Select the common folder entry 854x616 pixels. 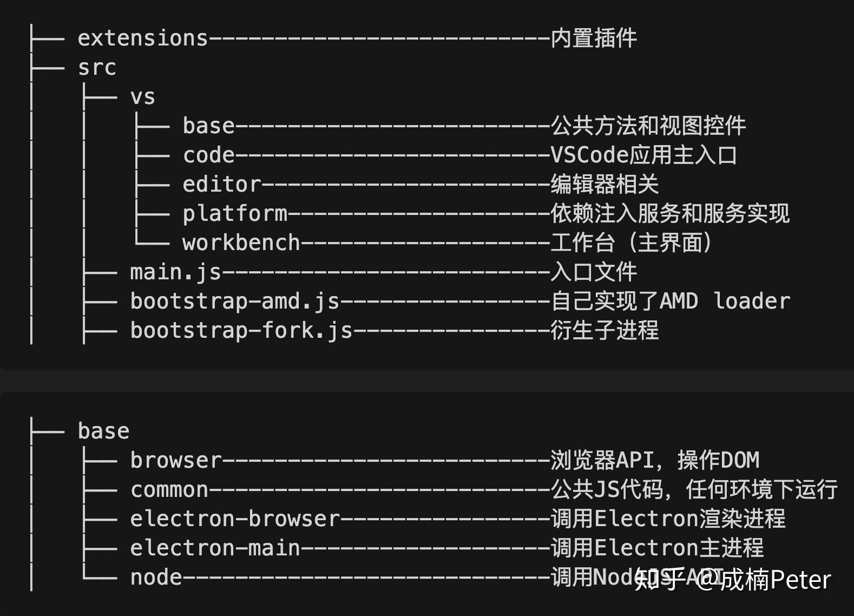[169, 490]
